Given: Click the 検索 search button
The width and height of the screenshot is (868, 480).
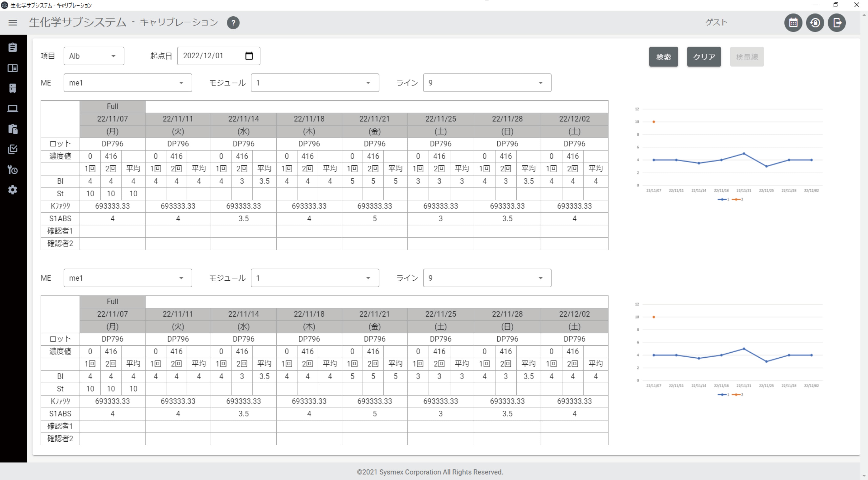Looking at the screenshot, I should pyautogui.click(x=663, y=57).
